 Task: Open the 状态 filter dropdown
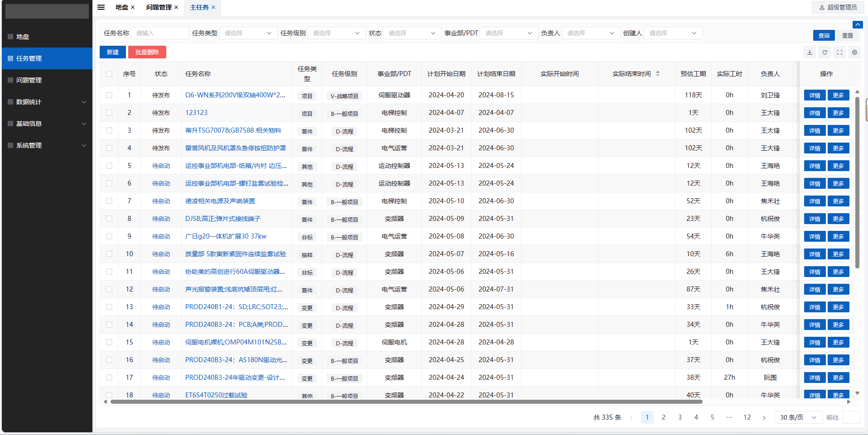(412, 33)
